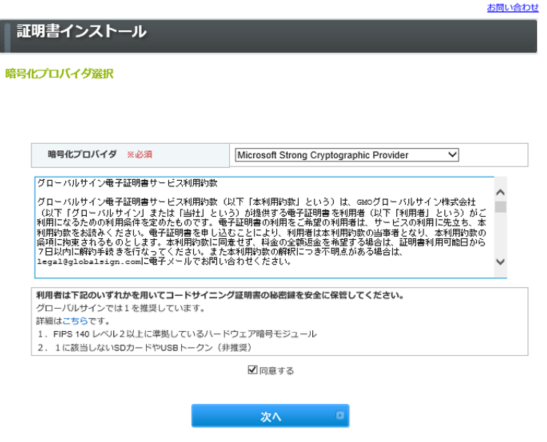This screenshot has width=547, height=442.
Task: Click the bold 利用者は下記のいずれか notice line
Action: coord(220,295)
